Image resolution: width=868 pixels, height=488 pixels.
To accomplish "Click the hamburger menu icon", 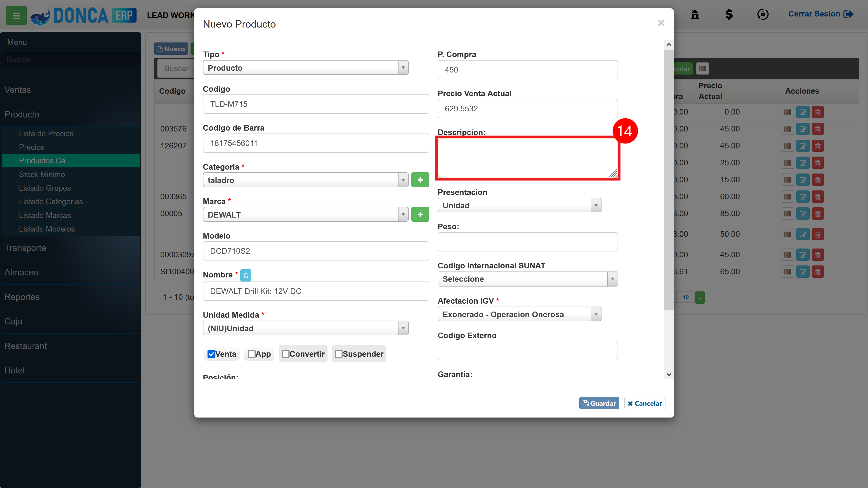I will [16, 16].
